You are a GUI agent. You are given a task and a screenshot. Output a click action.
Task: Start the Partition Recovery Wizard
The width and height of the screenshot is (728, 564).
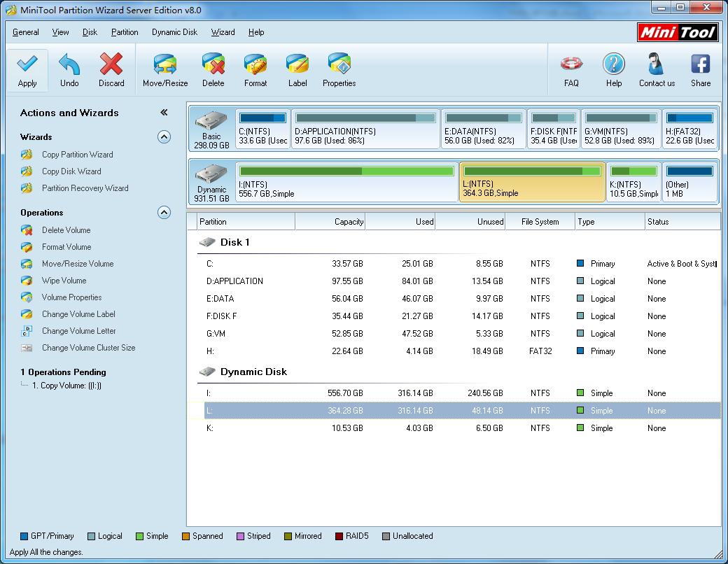click(x=85, y=188)
